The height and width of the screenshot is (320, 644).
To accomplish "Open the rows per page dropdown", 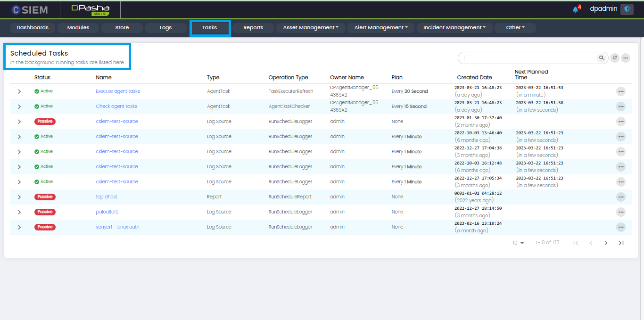I will [x=519, y=243].
